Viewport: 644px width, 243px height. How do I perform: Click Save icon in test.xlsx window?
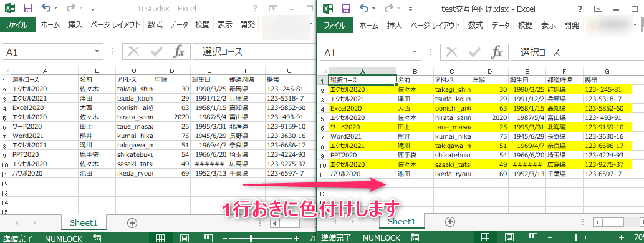pos(28,8)
